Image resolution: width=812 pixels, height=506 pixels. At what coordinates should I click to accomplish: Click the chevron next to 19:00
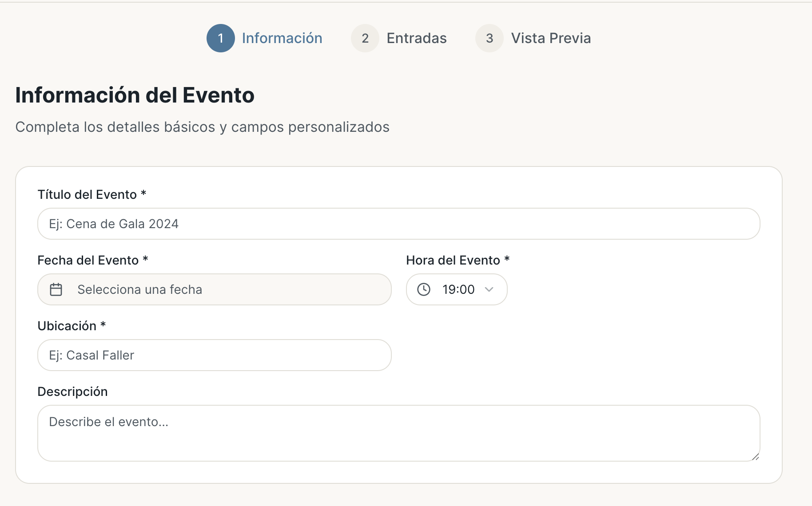point(489,289)
